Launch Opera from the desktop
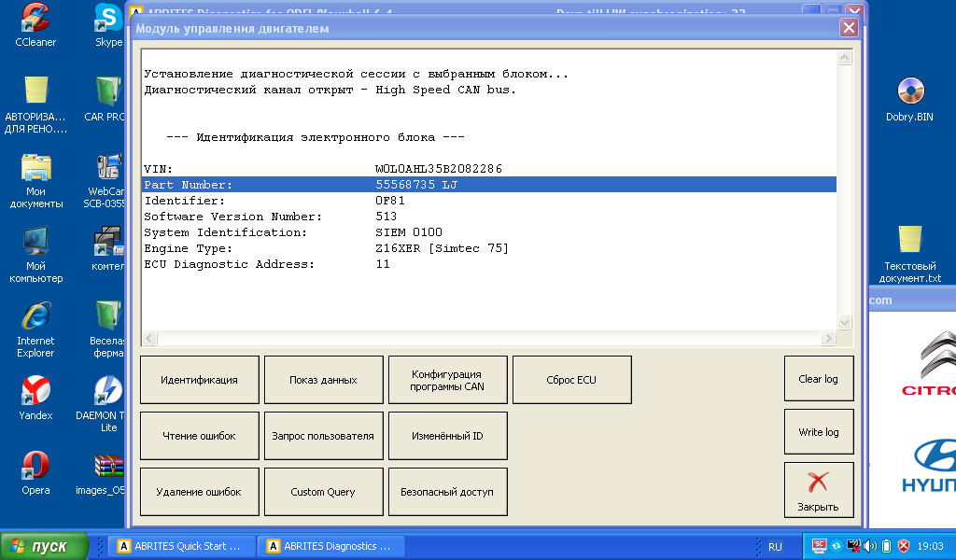 [x=35, y=473]
